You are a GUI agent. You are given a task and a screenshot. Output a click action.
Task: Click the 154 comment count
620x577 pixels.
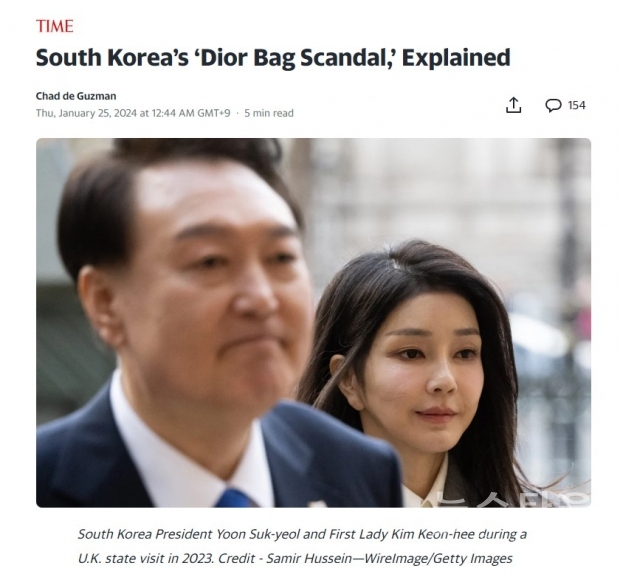pos(577,105)
